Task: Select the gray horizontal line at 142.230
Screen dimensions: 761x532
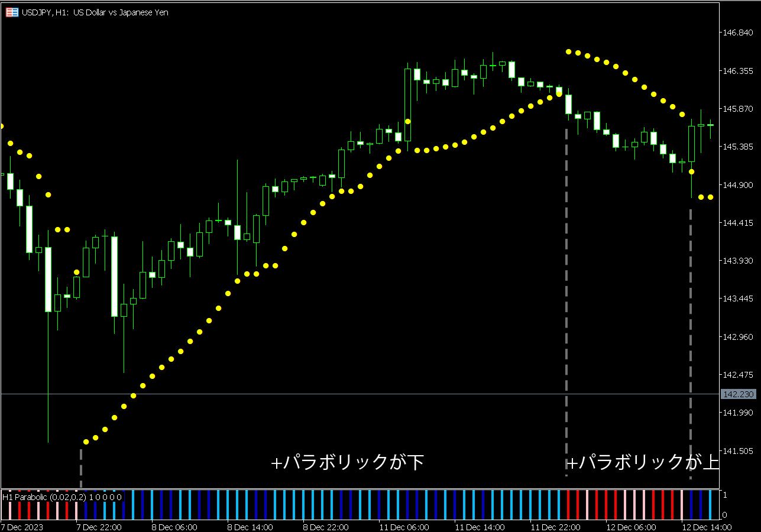Action: (355, 394)
